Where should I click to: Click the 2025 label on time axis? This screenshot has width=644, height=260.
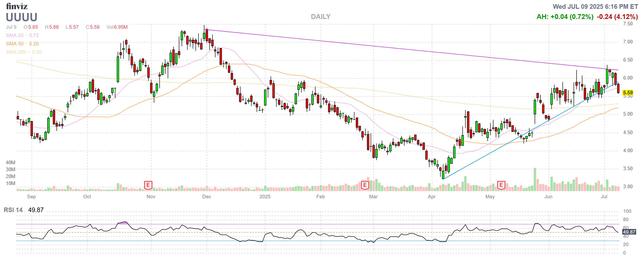point(265,197)
